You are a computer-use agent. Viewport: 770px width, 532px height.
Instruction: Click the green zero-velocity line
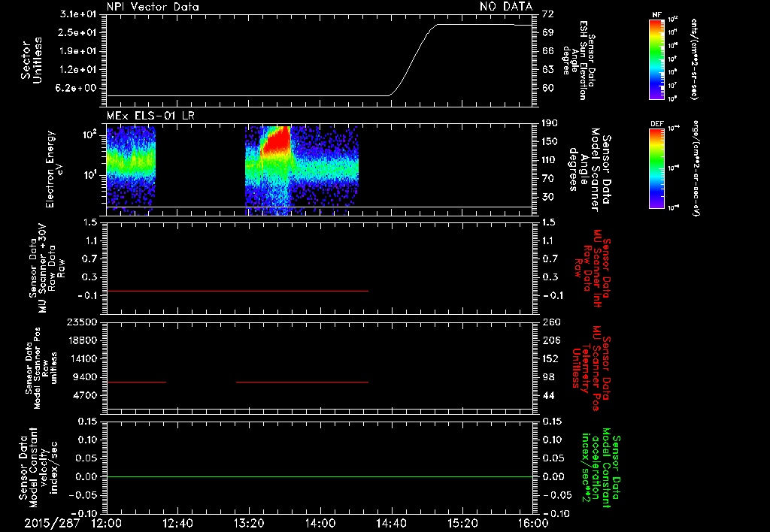tap(320, 476)
